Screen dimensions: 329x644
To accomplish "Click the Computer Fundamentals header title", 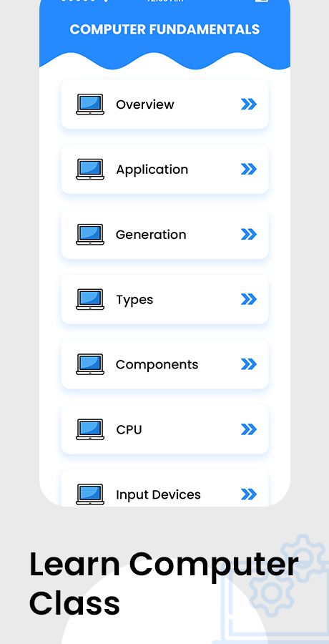I will point(164,29).
